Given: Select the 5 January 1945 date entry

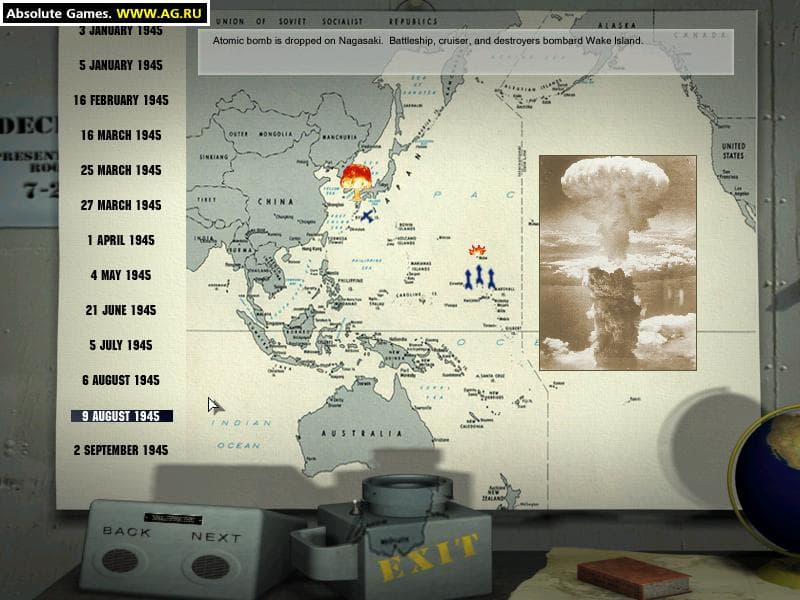Looking at the screenshot, I should click(x=121, y=65).
